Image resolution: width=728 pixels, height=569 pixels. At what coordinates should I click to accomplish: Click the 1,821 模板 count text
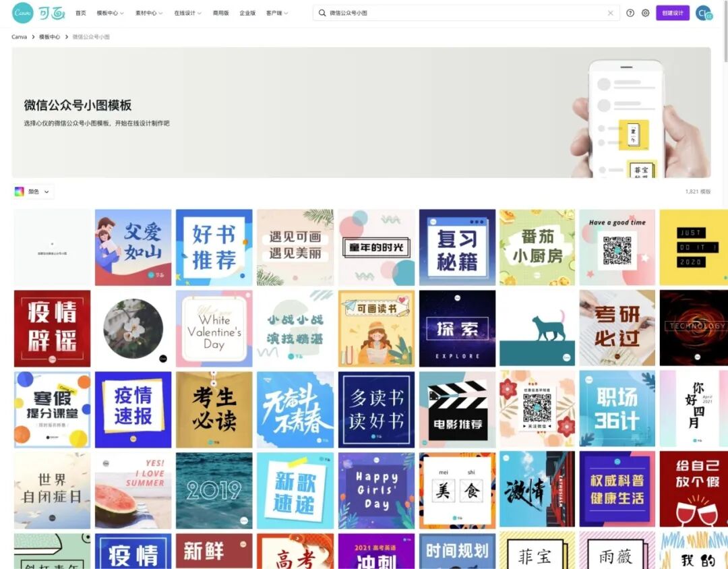698,191
